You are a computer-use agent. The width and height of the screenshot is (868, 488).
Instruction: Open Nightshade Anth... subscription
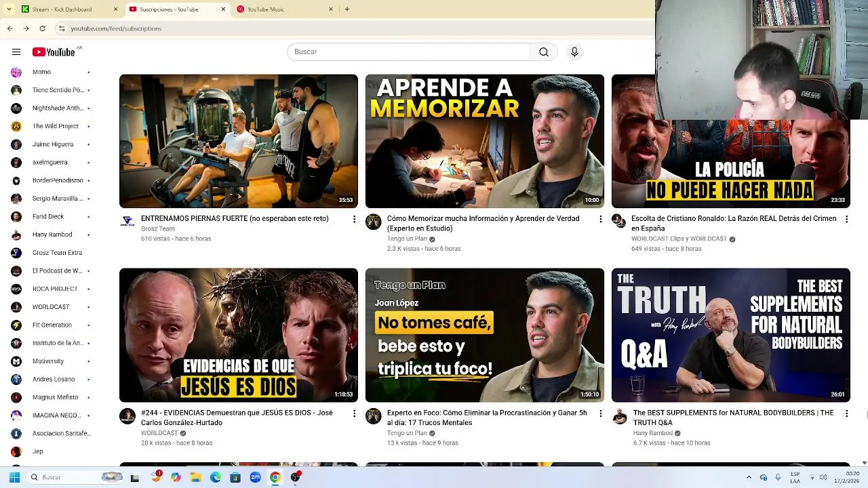click(51, 108)
